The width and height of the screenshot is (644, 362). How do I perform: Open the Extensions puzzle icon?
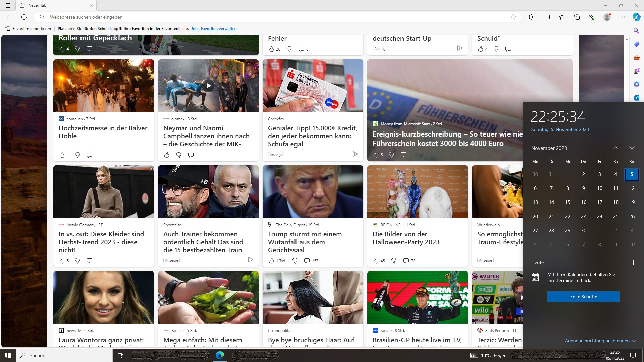[531, 17]
